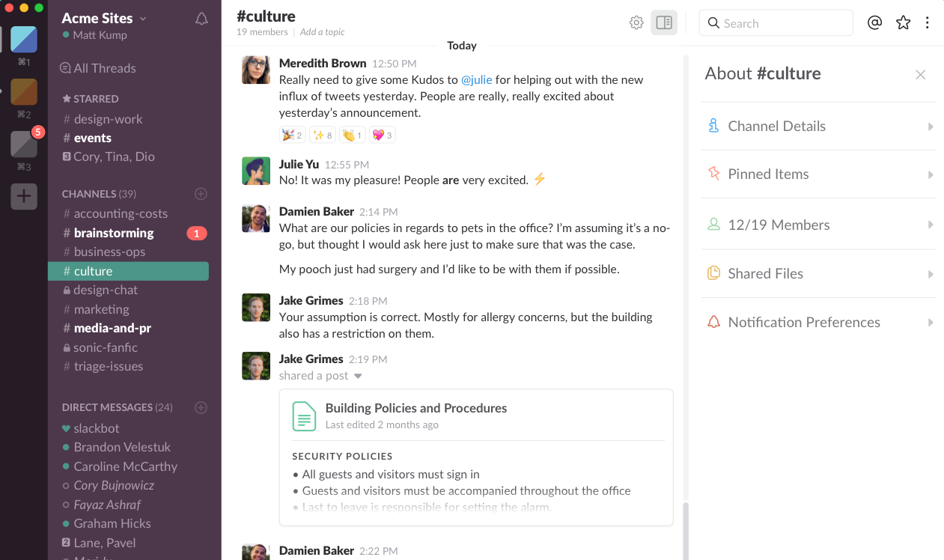Click Add a topic in channel header

click(323, 32)
